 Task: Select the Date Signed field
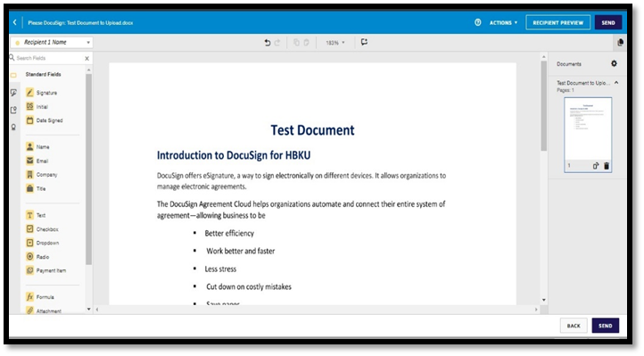45,120
